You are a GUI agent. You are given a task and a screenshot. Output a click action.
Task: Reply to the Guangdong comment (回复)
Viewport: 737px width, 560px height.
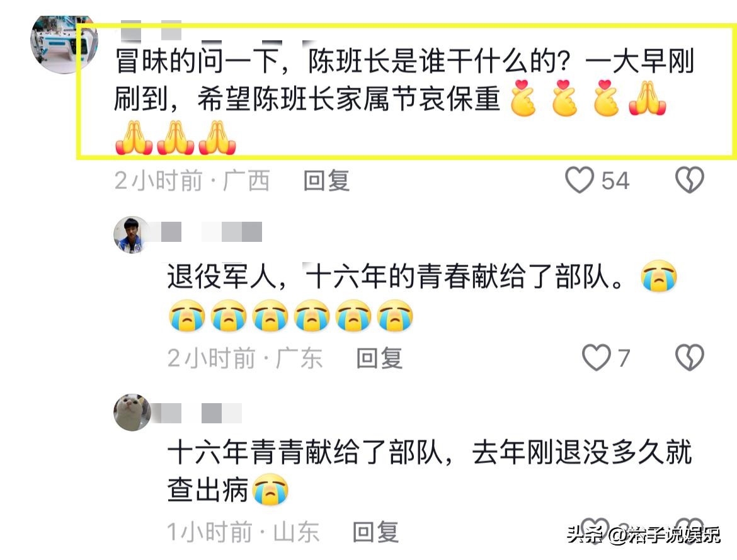(379, 358)
